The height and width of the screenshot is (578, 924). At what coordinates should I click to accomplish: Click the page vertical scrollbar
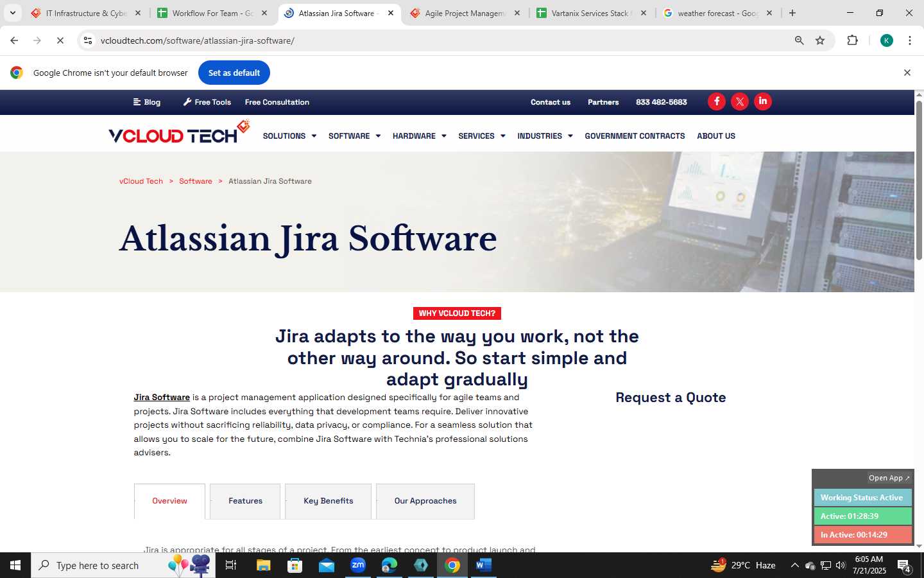tap(919, 180)
